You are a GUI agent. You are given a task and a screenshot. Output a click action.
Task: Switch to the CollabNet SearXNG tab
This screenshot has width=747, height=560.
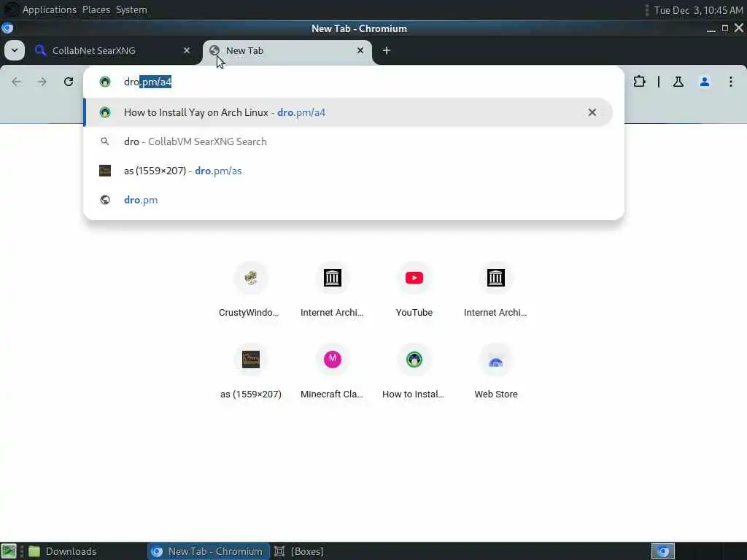pyautogui.click(x=113, y=50)
